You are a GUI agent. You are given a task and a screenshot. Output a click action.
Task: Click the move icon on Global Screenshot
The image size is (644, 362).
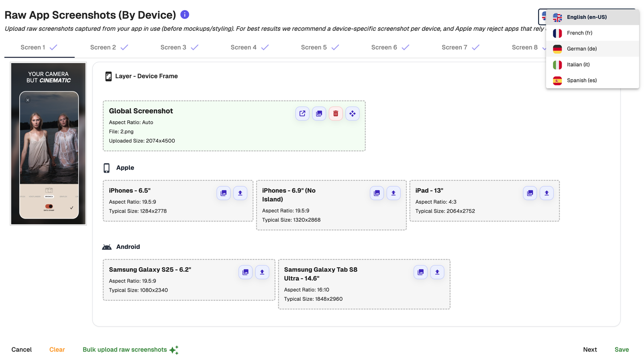pyautogui.click(x=352, y=114)
